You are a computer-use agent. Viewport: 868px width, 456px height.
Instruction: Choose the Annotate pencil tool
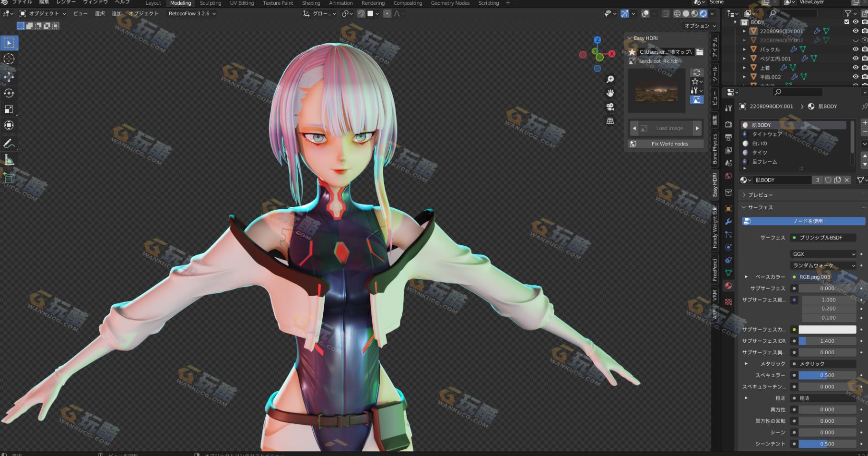pos(9,144)
